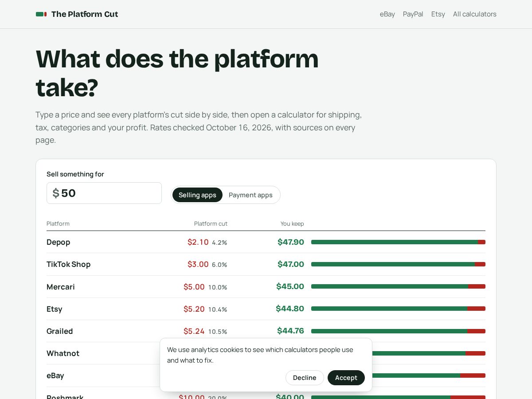Screen dimensions: 532x399
Task: Click the Mercari keep-versus-cut bar
Action: 398,286
